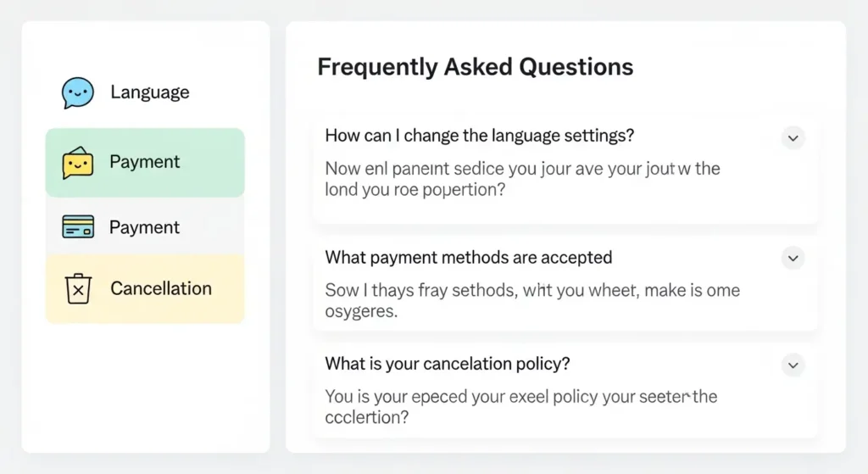
Task: Click 'What payment methods are accepted' question
Action: pyautogui.click(x=468, y=258)
